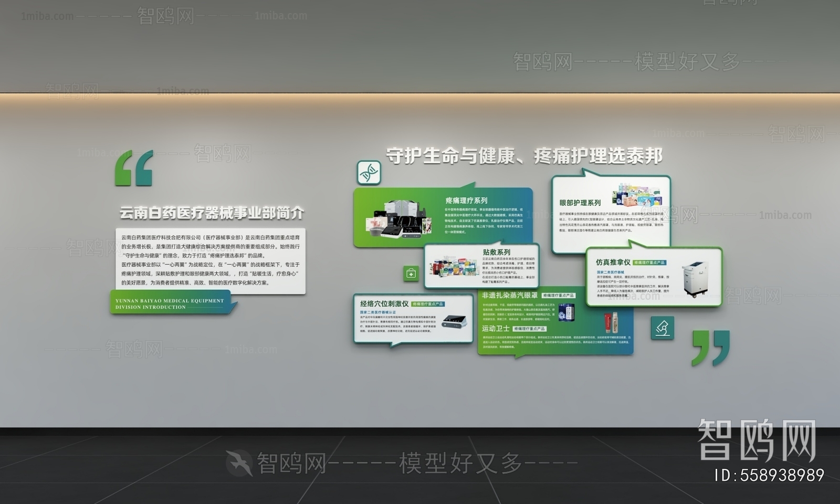Click the ID:558938989 text
Screen dimensions: 840x504
point(769,476)
